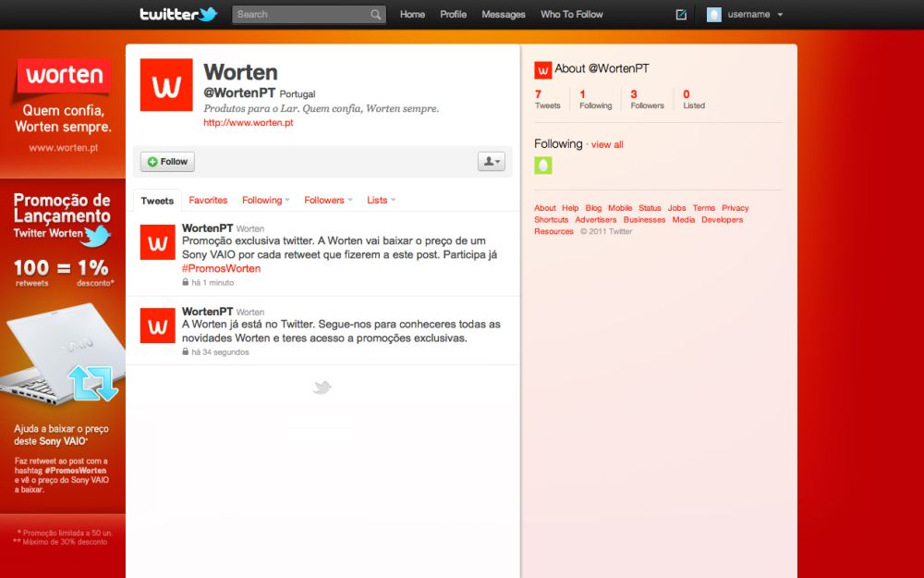Click WortenPT name on the Sony VAIO tweet
924x578 pixels.
[x=207, y=228]
